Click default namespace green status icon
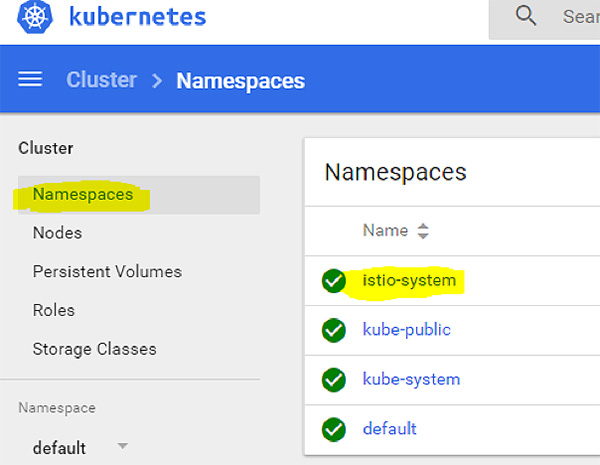 click(334, 429)
